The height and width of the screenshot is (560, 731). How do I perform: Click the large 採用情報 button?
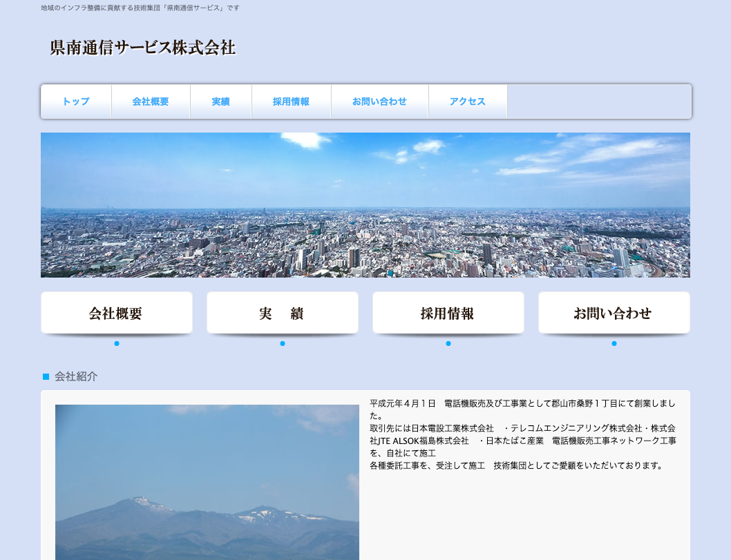point(448,312)
